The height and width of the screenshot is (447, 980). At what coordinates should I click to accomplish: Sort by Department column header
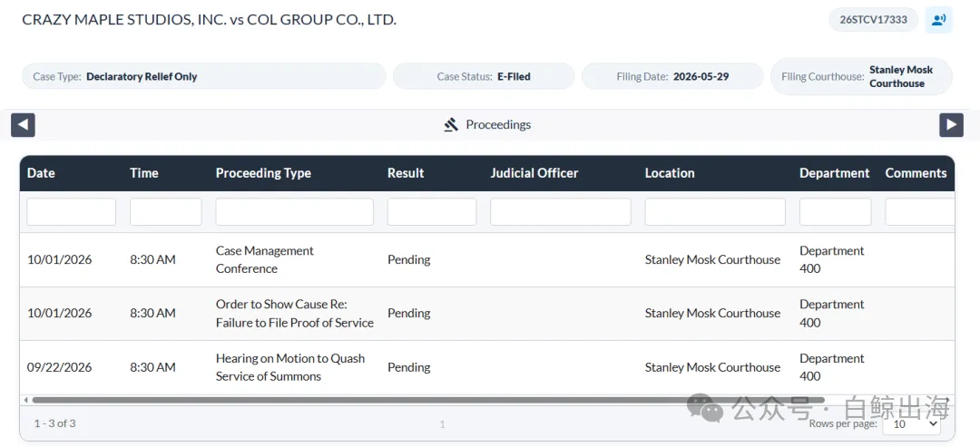pos(835,173)
